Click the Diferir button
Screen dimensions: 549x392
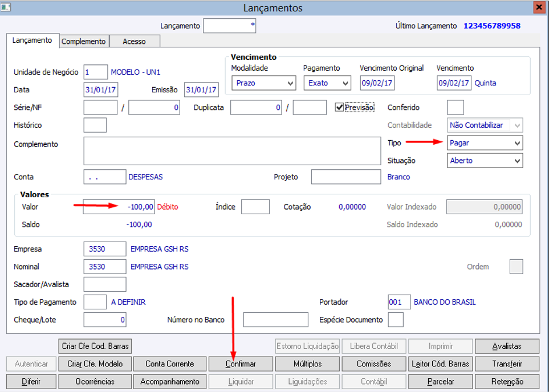(31, 382)
